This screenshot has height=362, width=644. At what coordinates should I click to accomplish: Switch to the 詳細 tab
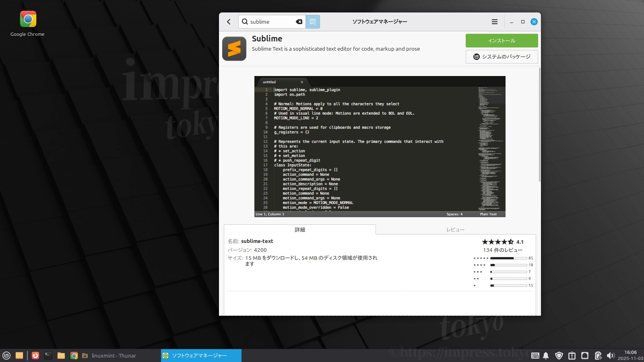point(300,230)
